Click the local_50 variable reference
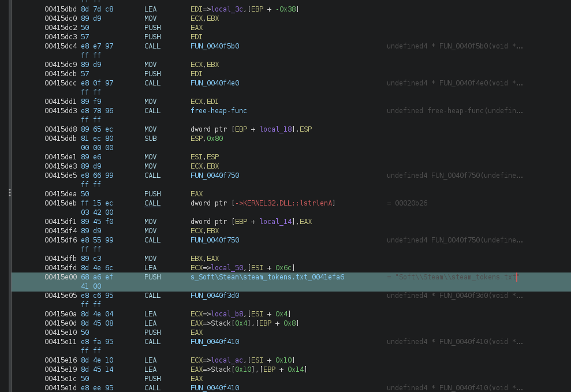Viewport: 571px width, 392px height. (x=227, y=268)
